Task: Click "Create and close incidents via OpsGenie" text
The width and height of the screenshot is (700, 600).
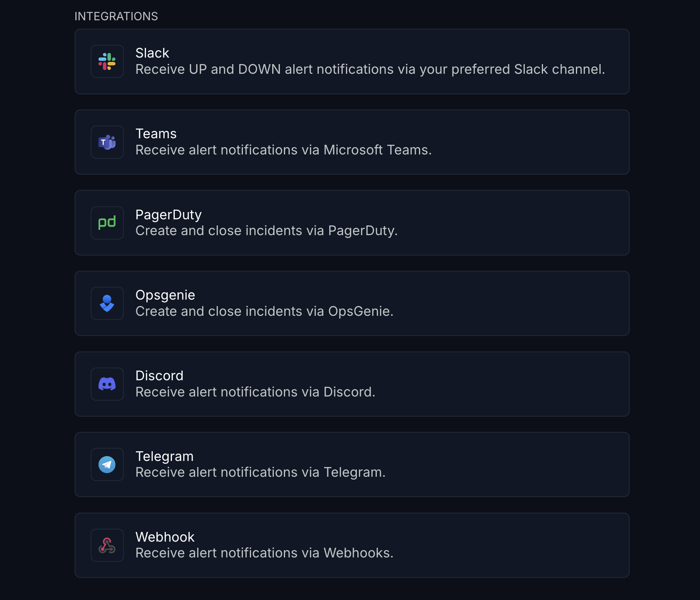Action: (x=264, y=311)
